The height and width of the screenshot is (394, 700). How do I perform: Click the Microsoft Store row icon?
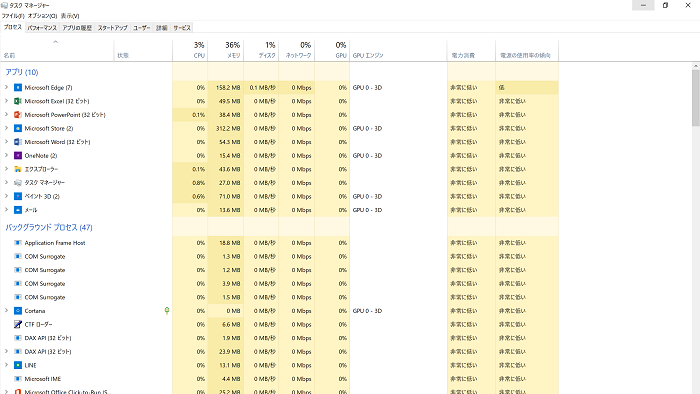[18, 129]
